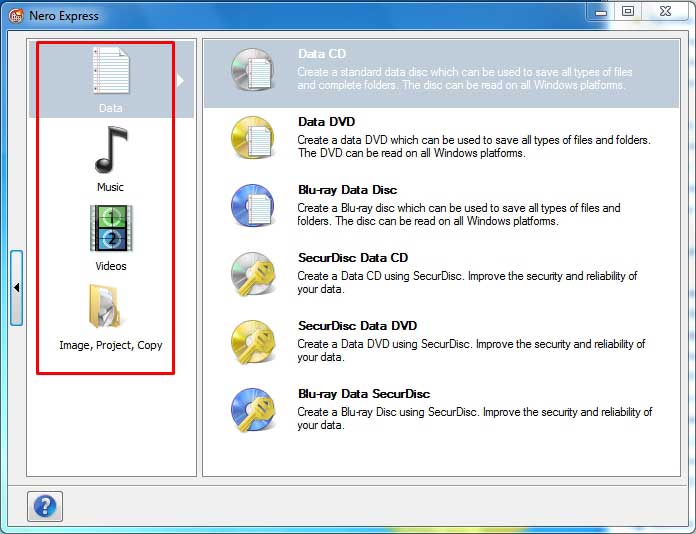Viewport: 696px width, 534px height.
Task: Choose the Blu-ray Data Disc heading
Action: click(x=348, y=190)
